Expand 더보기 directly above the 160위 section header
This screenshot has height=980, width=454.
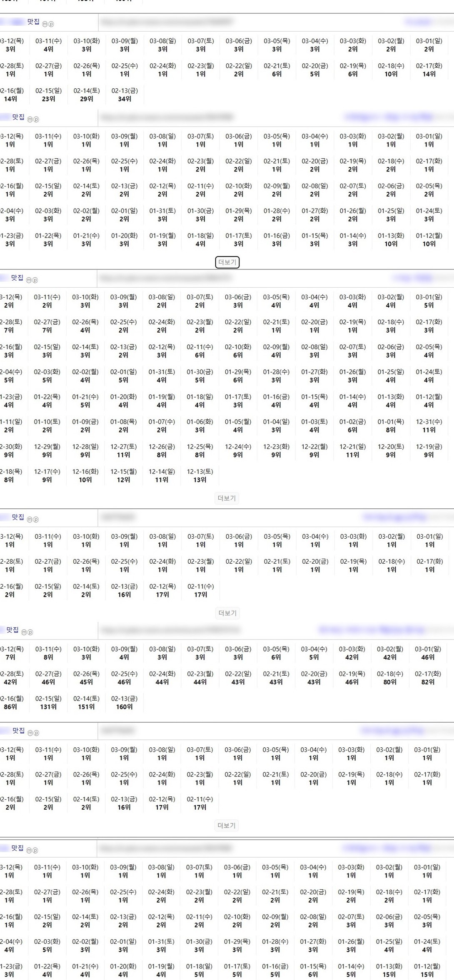[x=227, y=613]
